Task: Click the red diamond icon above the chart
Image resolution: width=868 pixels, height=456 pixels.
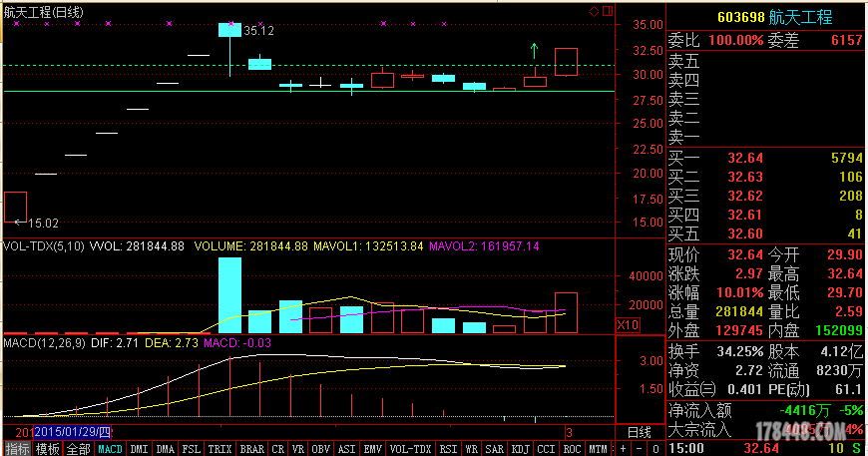Action: pos(594,11)
